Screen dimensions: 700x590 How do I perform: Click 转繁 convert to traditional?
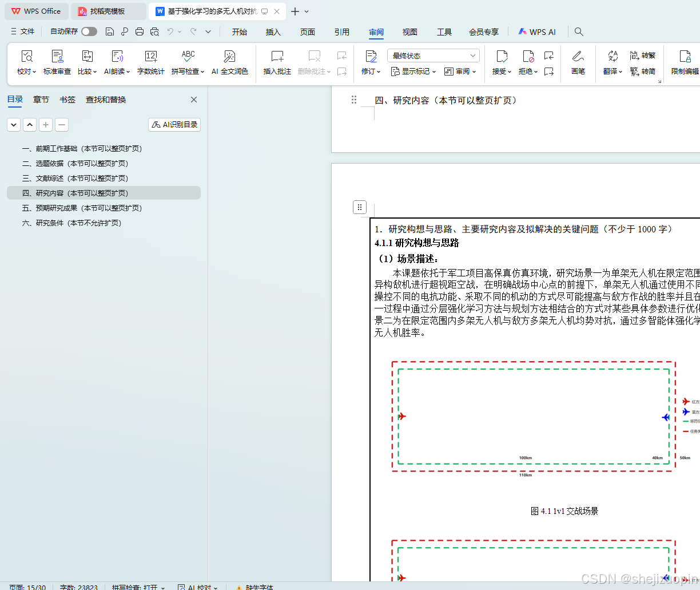643,56
